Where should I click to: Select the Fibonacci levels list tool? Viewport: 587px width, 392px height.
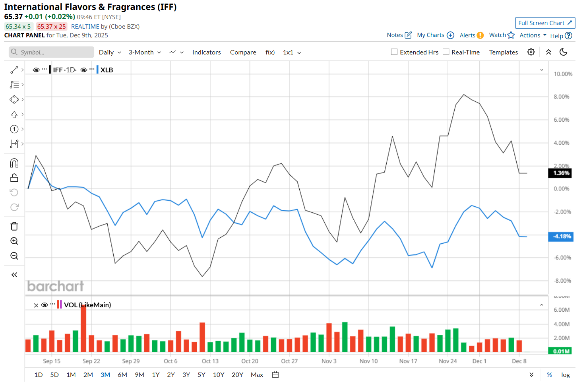pyautogui.click(x=14, y=85)
